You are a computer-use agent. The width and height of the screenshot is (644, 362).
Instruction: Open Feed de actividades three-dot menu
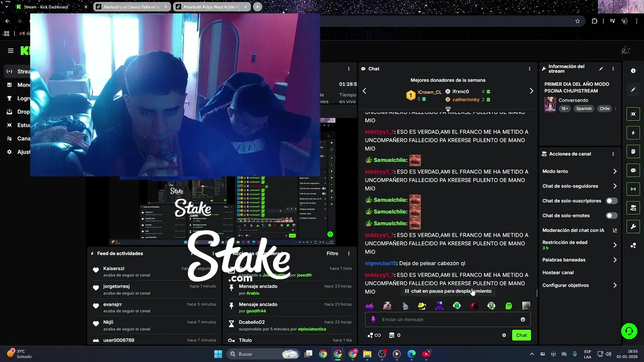[x=213, y=253]
